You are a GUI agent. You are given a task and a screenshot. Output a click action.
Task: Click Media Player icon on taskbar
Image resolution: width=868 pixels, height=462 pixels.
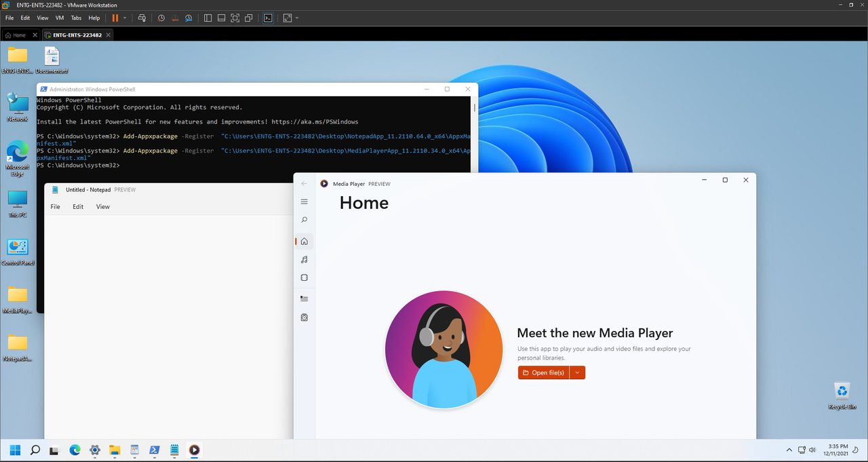click(x=195, y=449)
